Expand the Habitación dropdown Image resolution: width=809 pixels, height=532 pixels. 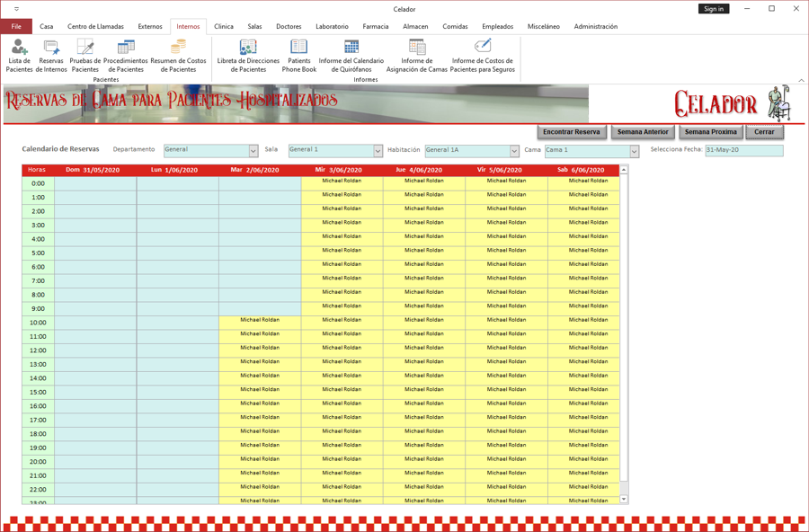click(514, 150)
